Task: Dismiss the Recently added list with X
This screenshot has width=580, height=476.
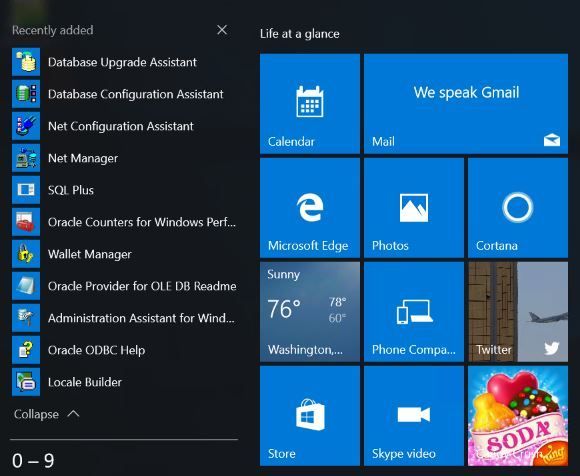Action: click(x=222, y=30)
